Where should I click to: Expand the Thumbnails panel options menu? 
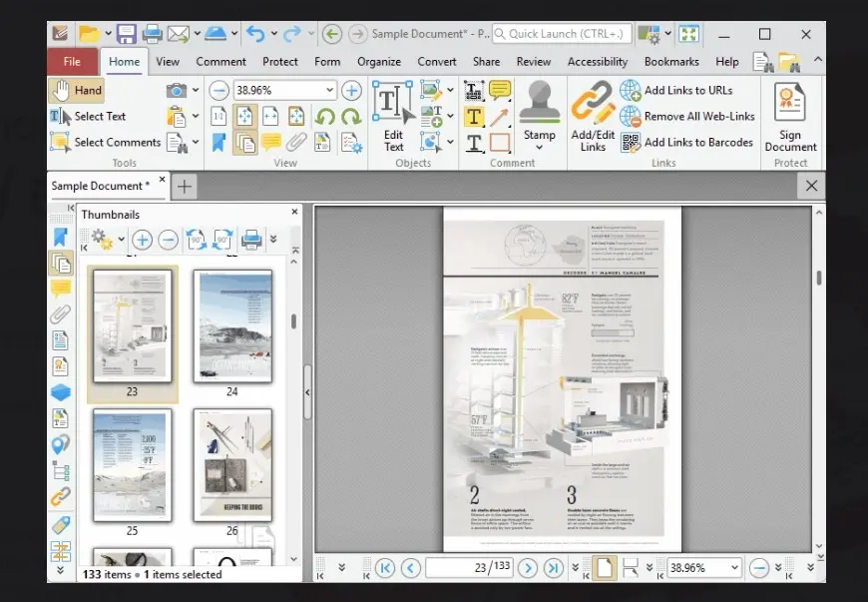click(120, 240)
